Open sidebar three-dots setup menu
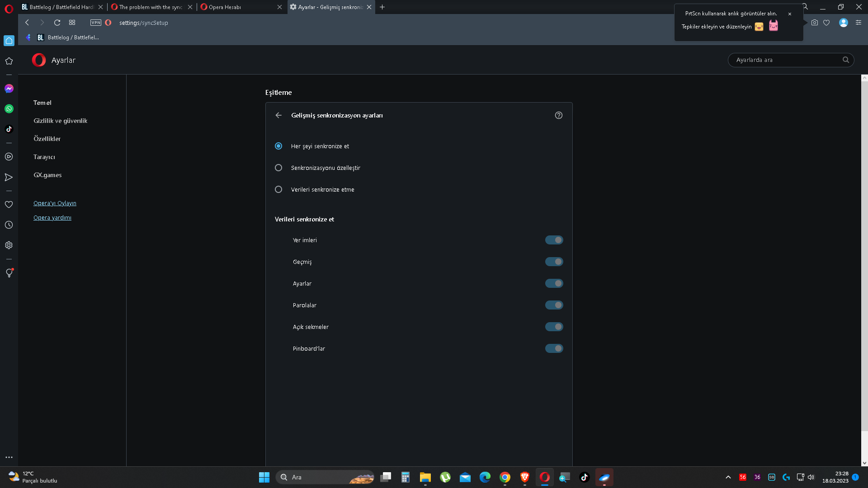868x488 pixels. (9, 457)
